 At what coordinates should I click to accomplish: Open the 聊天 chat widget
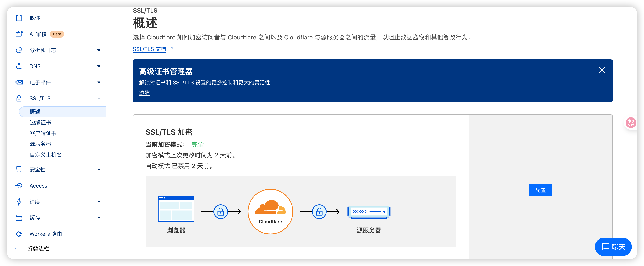(613, 247)
